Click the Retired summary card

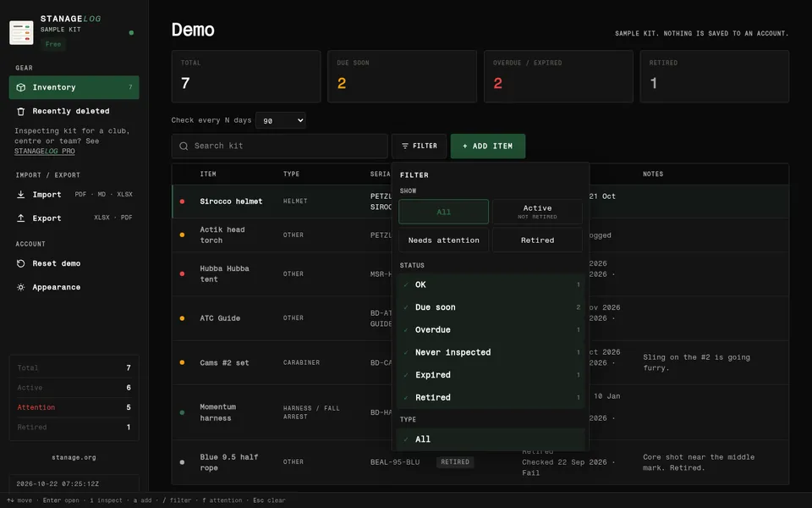[715, 76]
